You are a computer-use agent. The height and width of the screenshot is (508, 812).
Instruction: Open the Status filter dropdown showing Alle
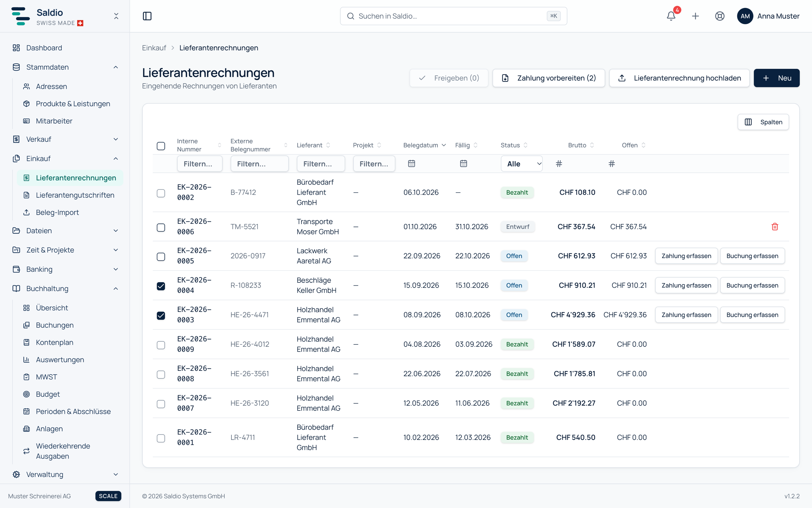[522, 164]
